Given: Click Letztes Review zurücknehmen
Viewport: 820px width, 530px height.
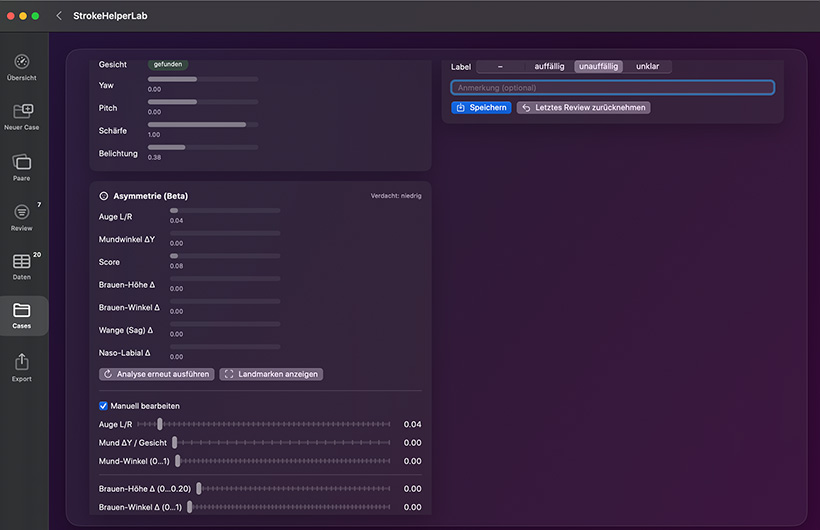Looking at the screenshot, I should click(x=584, y=107).
